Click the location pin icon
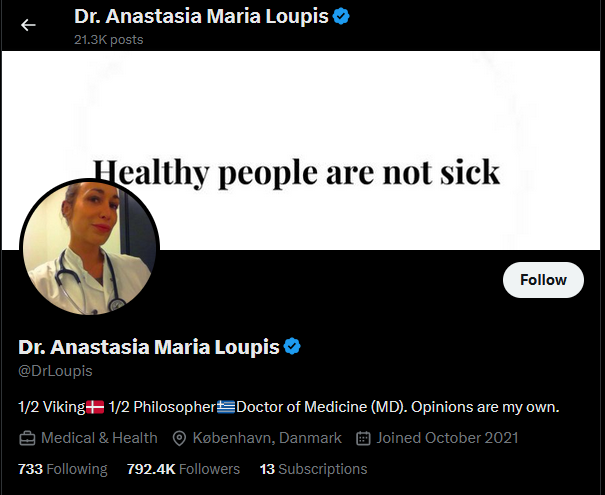Image resolution: width=605 pixels, height=495 pixels. [x=179, y=438]
